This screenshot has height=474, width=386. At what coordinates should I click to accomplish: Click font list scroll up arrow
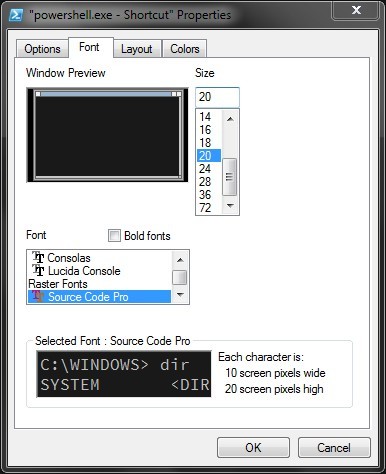(180, 260)
